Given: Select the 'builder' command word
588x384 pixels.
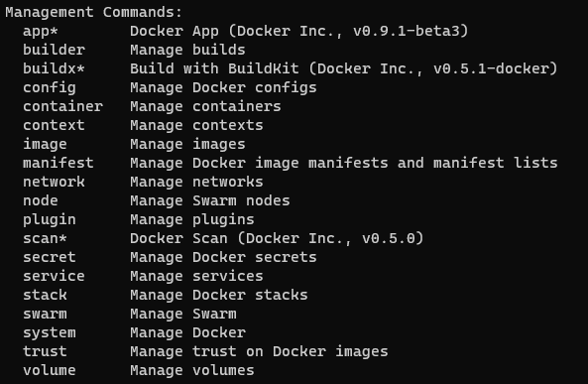Looking at the screenshot, I should click(54, 50).
